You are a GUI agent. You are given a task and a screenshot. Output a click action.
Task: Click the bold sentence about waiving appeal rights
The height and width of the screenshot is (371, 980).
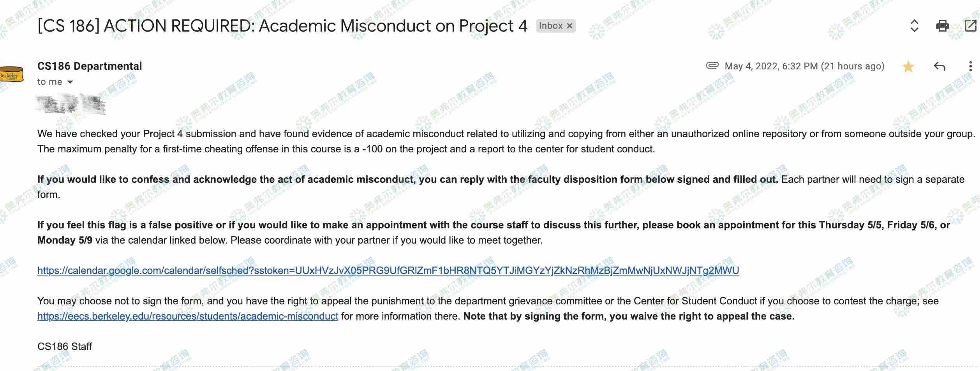[629, 316]
